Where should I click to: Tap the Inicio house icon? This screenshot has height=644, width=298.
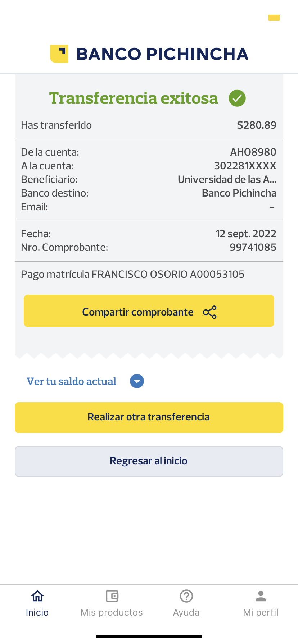(x=37, y=596)
